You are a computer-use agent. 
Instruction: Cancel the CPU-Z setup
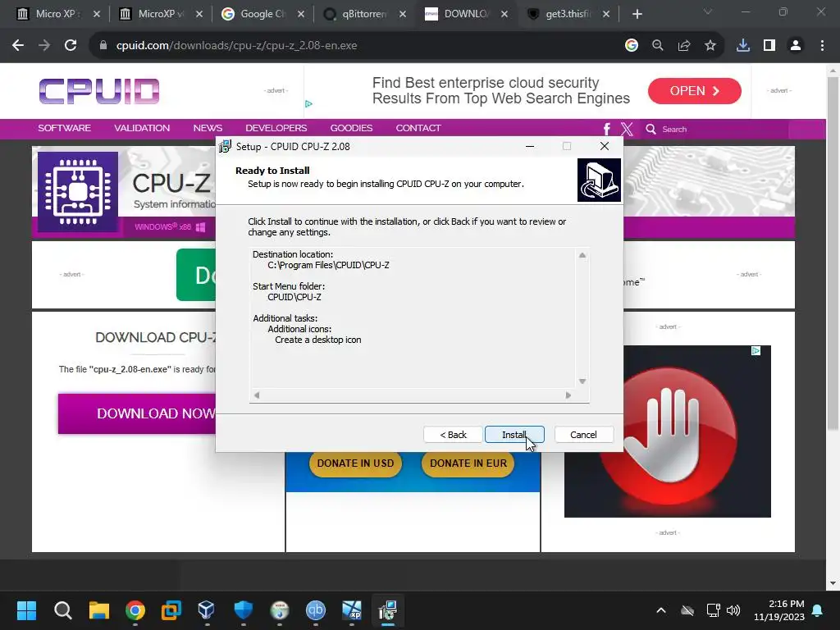(583, 435)
